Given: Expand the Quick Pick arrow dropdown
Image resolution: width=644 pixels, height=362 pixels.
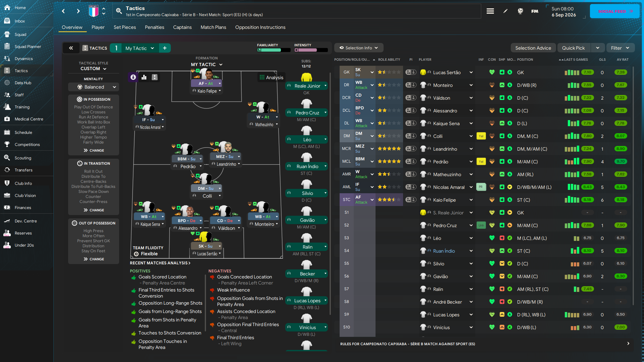Looking at the screenshot, I should pos(598,48).
